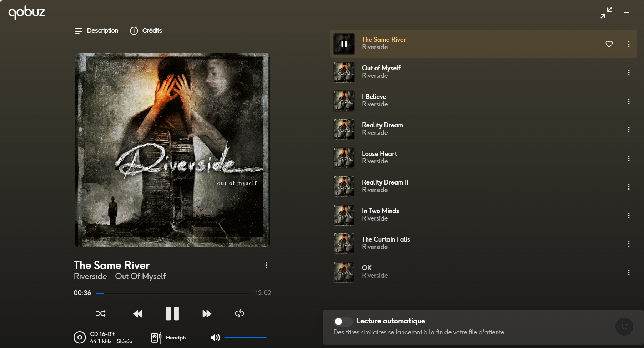The image size is (644, 348).
Task: Open the Headphones output device selector
Action: tap(171, 338)
